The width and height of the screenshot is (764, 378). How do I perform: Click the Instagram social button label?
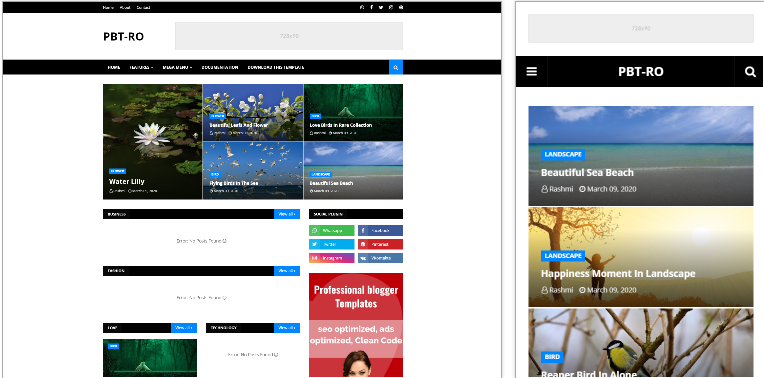332,258
